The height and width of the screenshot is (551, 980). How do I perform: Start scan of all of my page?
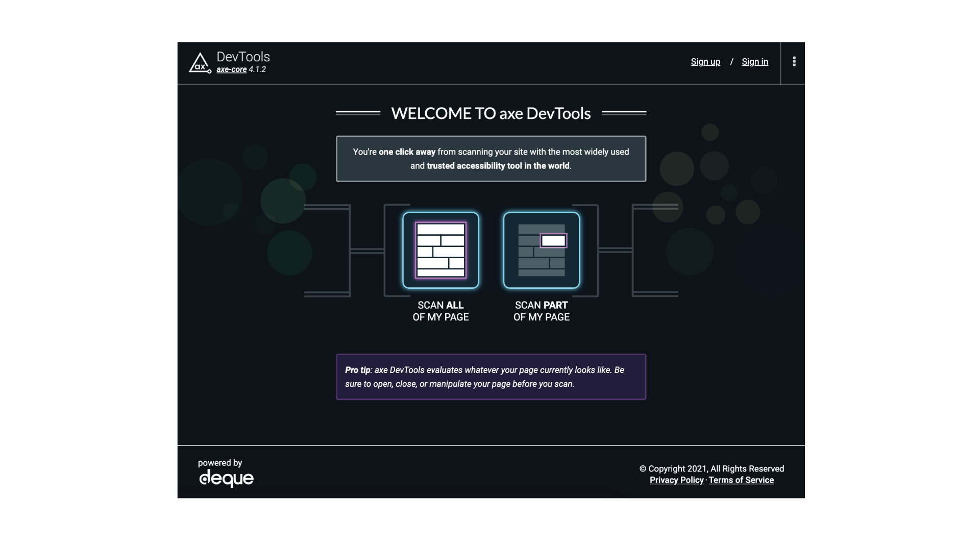(x=440, y=250)
